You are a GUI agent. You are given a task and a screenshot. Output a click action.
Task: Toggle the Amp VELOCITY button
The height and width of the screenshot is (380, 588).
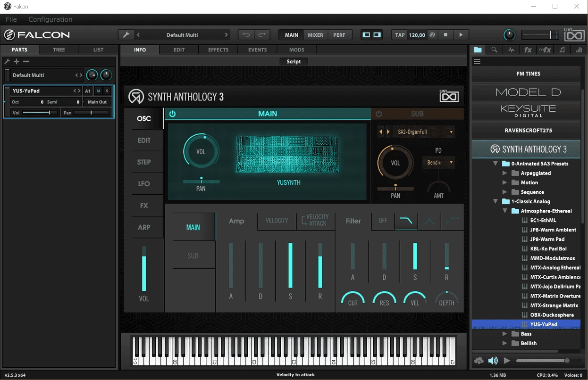click(277, 221)
